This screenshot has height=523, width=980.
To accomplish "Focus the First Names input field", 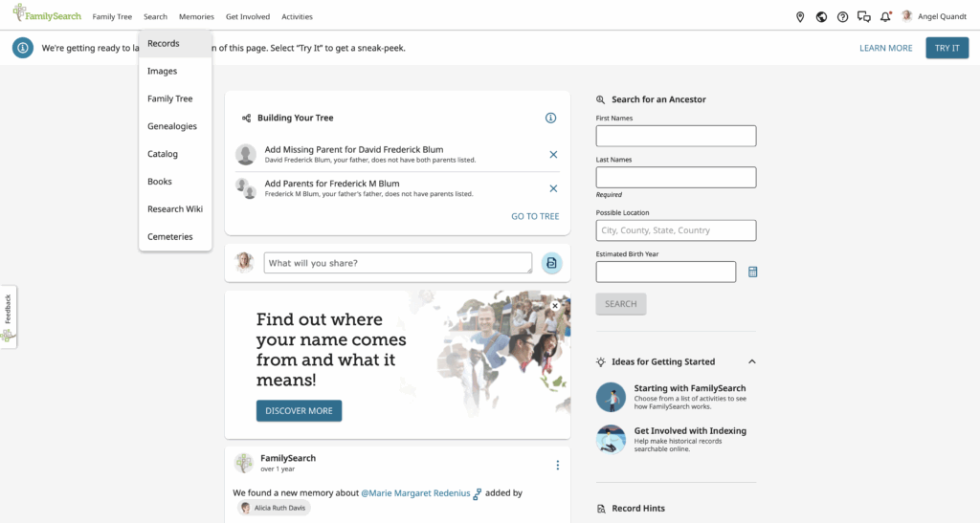I will coord(676,136).
